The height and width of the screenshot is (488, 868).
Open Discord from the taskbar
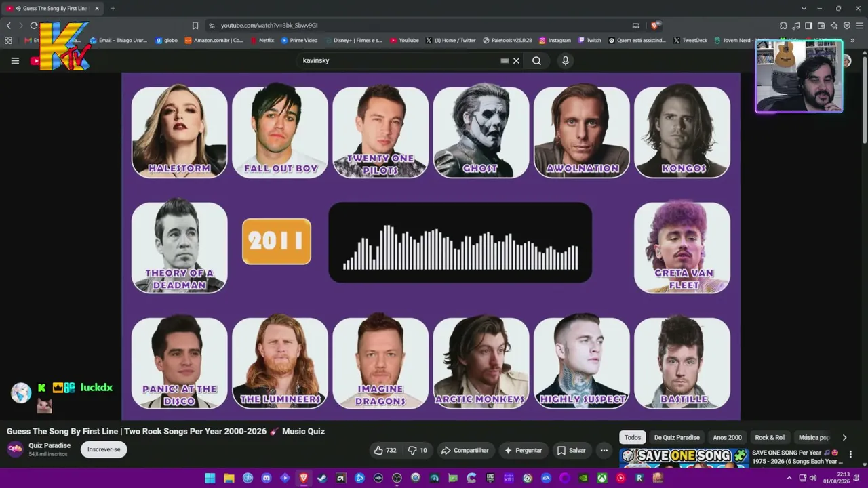pyautogui.click(x=267, y=478)
